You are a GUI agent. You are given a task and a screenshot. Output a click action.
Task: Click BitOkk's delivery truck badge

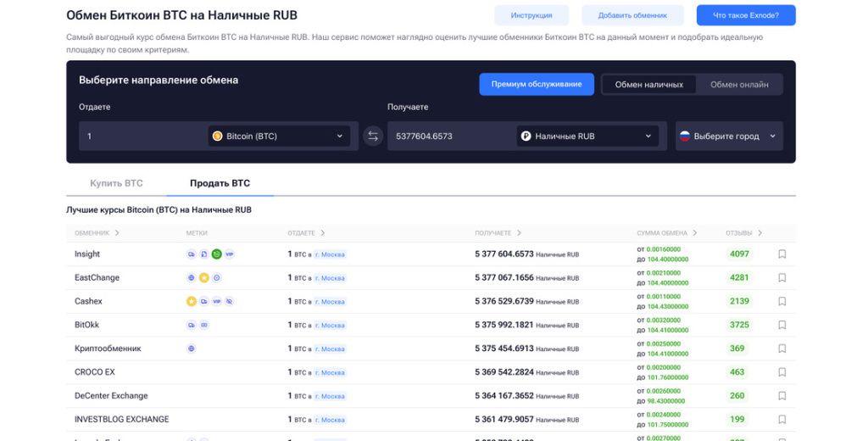coord(192,325)
